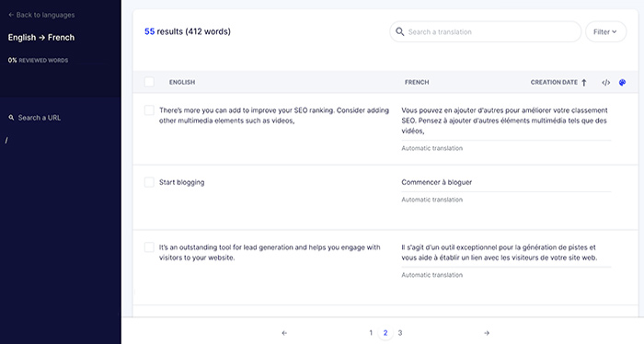This screenshot has height=344, width=644.
Task: Click the FRENCH column header
Action: 417,82
